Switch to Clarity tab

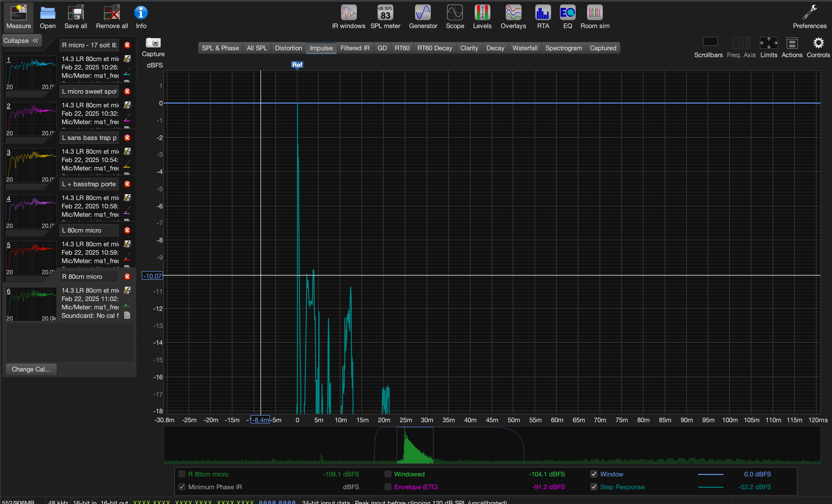point(469,48)
